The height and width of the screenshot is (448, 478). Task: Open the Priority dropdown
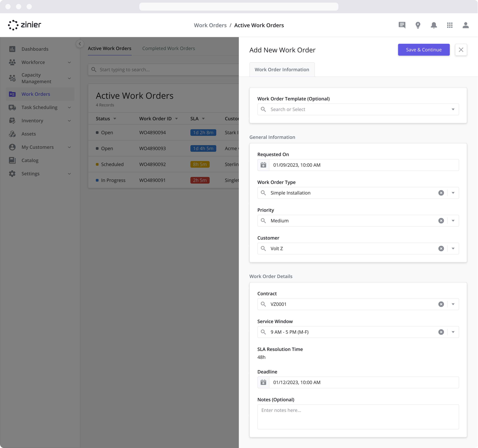point(453,221)
